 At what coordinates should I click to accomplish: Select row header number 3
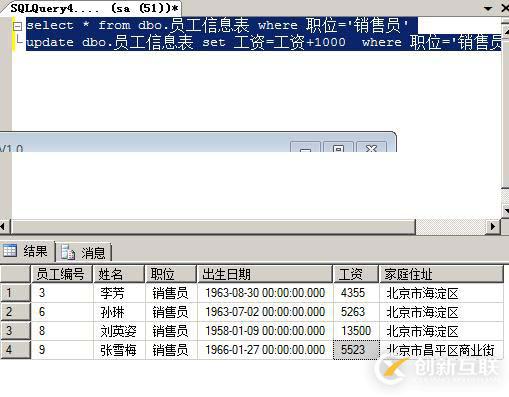click(x=15, y=331)
